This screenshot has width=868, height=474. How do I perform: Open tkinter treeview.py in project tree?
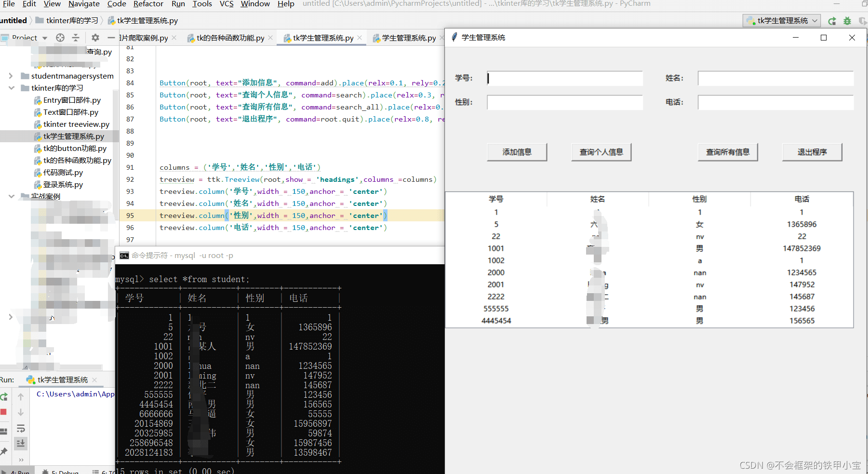(x=76, y=124)
